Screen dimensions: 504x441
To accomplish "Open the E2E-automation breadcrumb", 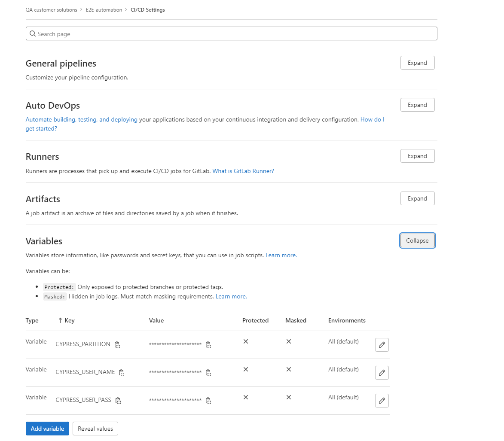I will click(104, 10).
